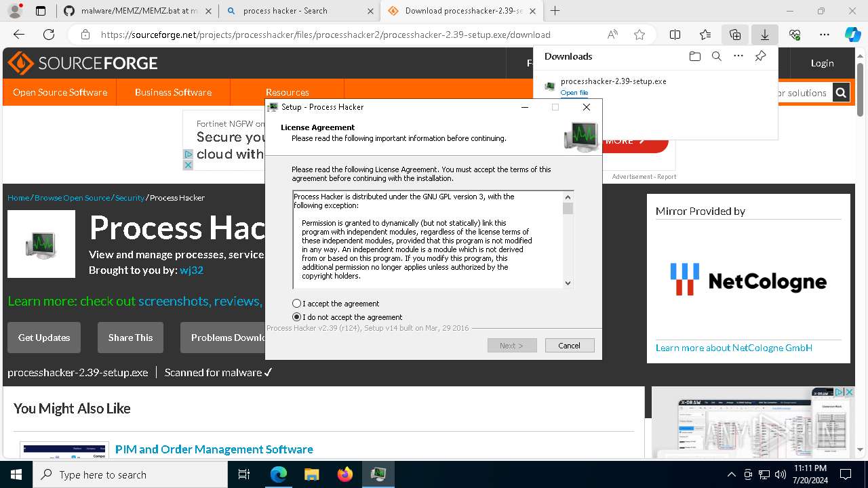Click the SourceForge search magnifier button
This screenshot has width=868, height=488.
841,93
